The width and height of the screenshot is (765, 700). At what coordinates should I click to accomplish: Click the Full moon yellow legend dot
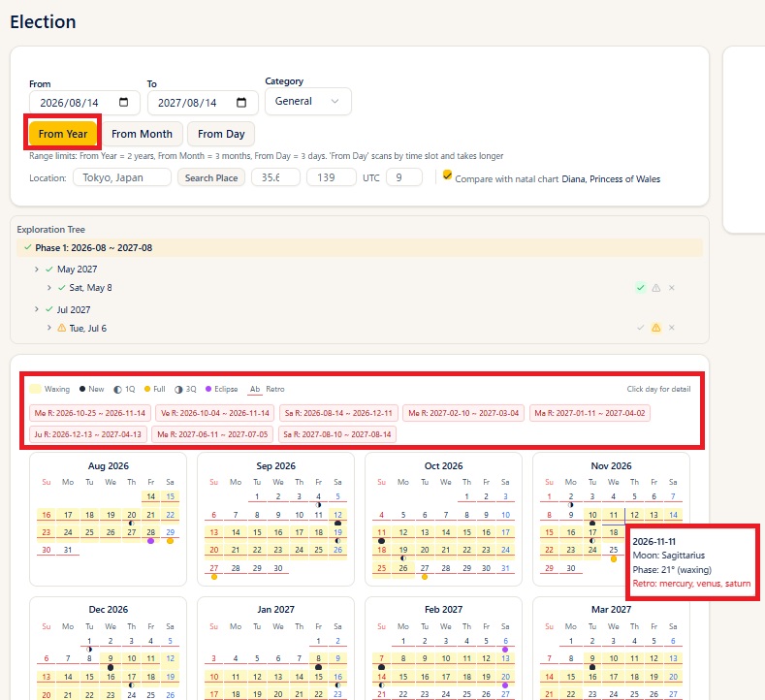pyautogui.click(x=146, y=389)
